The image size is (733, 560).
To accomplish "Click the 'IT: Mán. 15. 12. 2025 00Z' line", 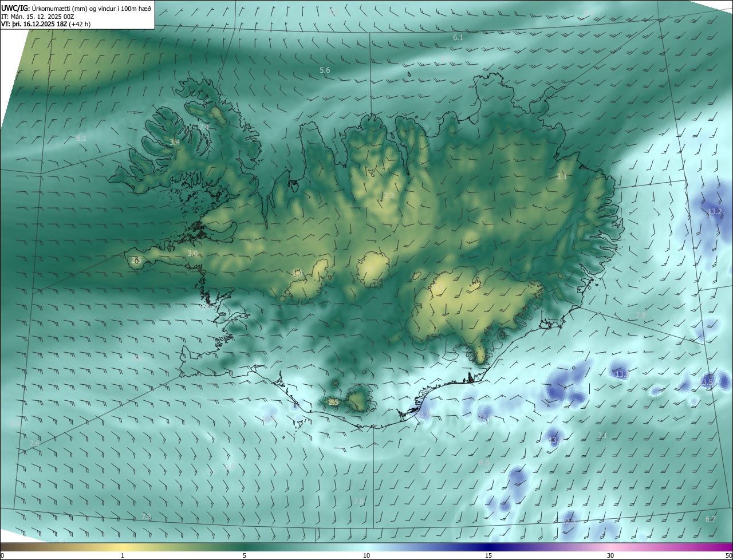I will coord(37,17).
